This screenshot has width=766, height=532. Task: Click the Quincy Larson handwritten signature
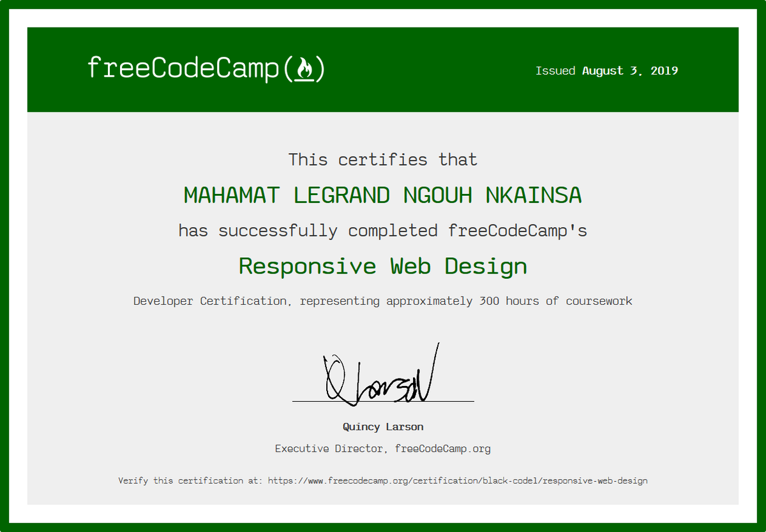[x=382, y=375]
